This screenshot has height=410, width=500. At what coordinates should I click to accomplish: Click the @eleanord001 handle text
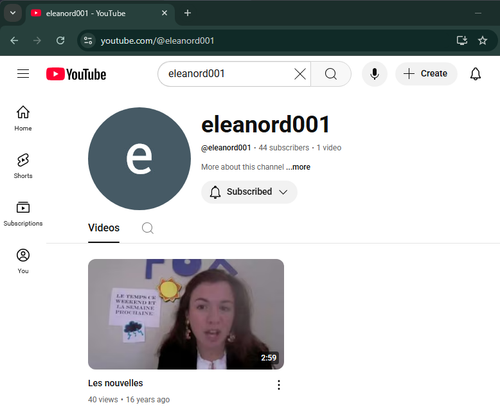click(226, 148)
